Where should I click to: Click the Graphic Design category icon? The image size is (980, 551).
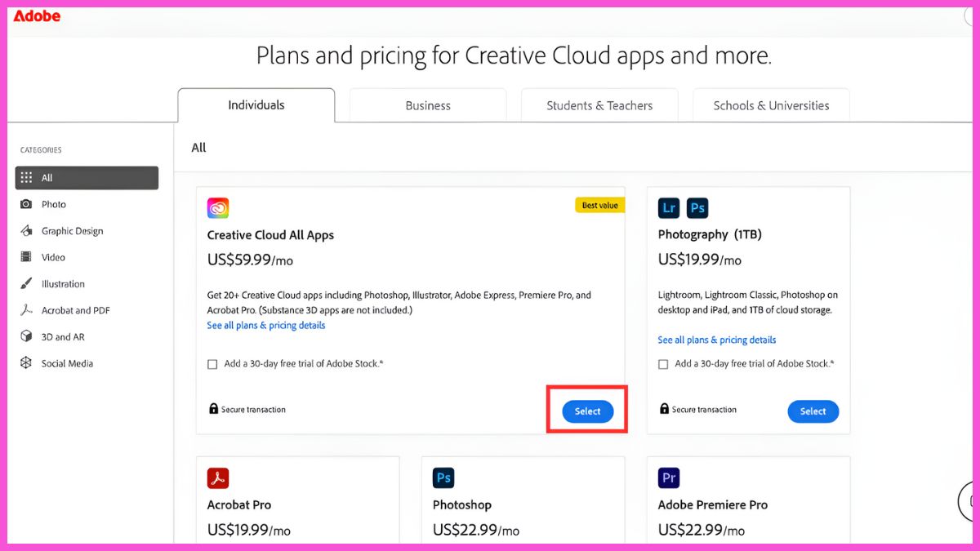click(x=26, y=231)
